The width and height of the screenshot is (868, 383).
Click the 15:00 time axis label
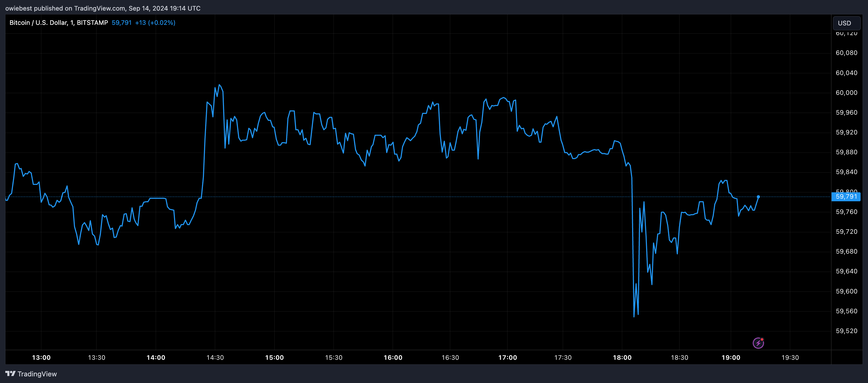[274, 357]
